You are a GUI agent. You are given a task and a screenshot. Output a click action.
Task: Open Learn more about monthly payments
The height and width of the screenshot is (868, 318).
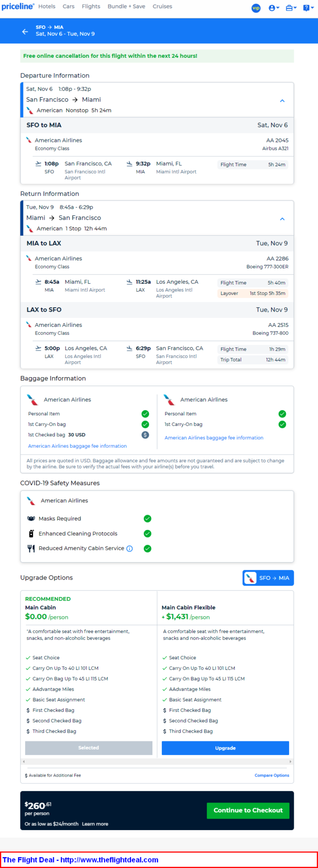tap(95, 824)
